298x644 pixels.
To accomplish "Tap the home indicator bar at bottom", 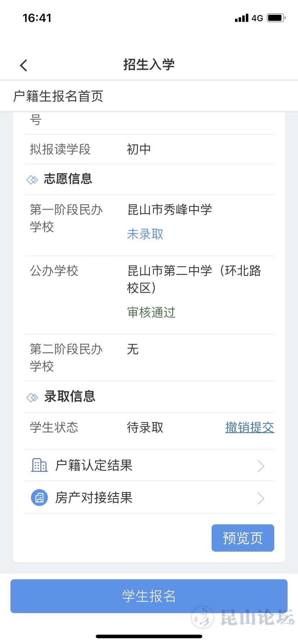I will (x=149, y=636).
